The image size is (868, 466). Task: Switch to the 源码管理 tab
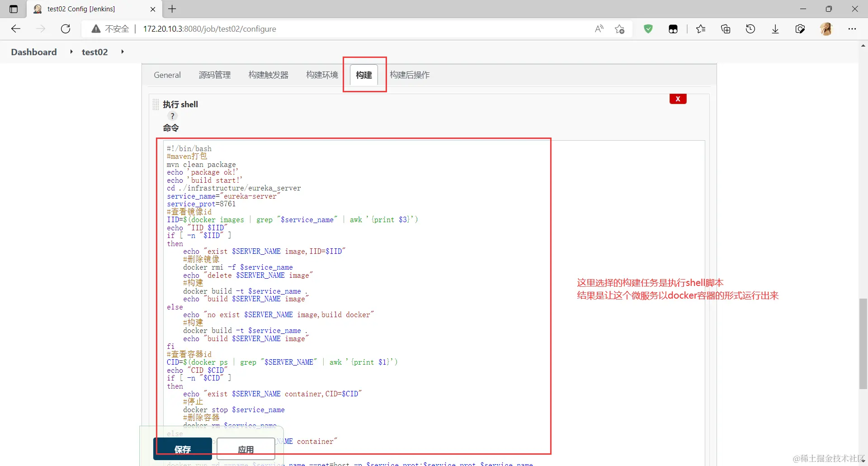(x=215, y=75)
